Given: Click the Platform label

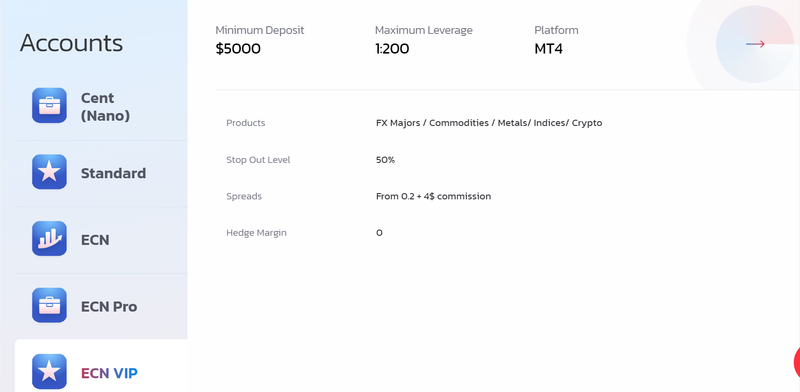Looking at the screenshot, I should pyautogui.click(x=556, y=30).
